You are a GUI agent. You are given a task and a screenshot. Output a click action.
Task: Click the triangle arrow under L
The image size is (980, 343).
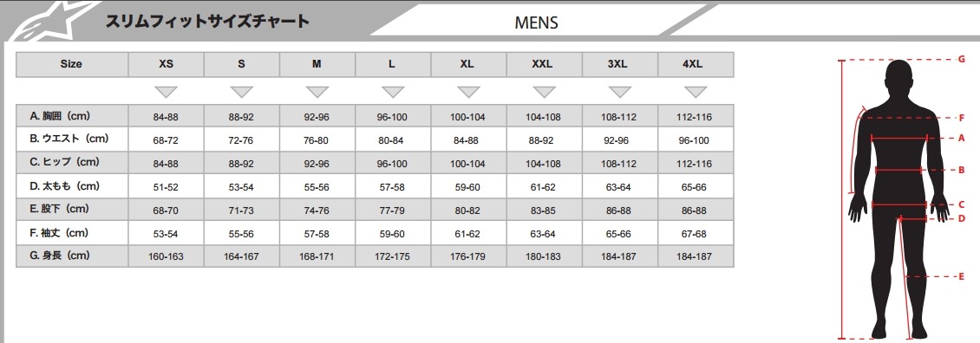click(x=393, y=92)
